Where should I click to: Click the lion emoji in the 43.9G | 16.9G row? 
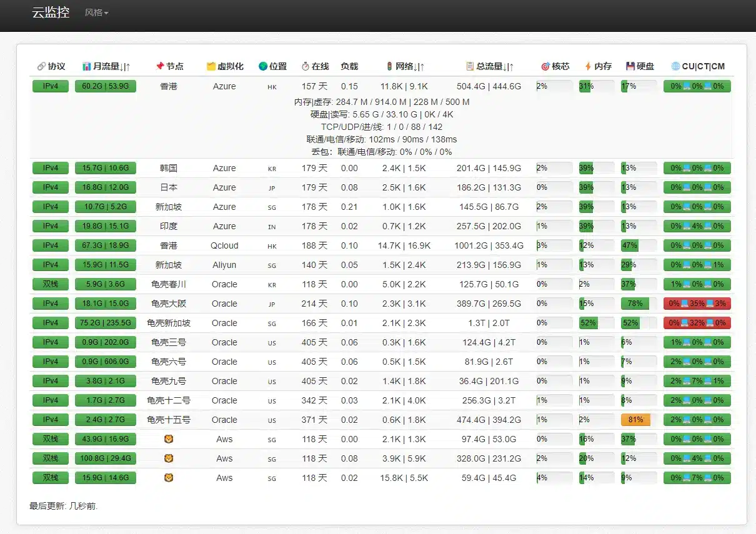[168, 439]
